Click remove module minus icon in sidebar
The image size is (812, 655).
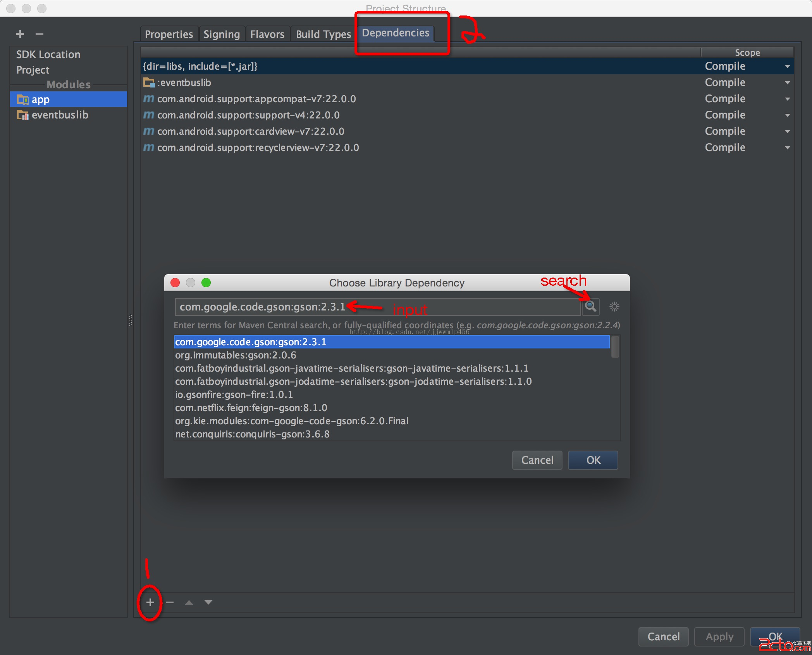pos(40,34)
